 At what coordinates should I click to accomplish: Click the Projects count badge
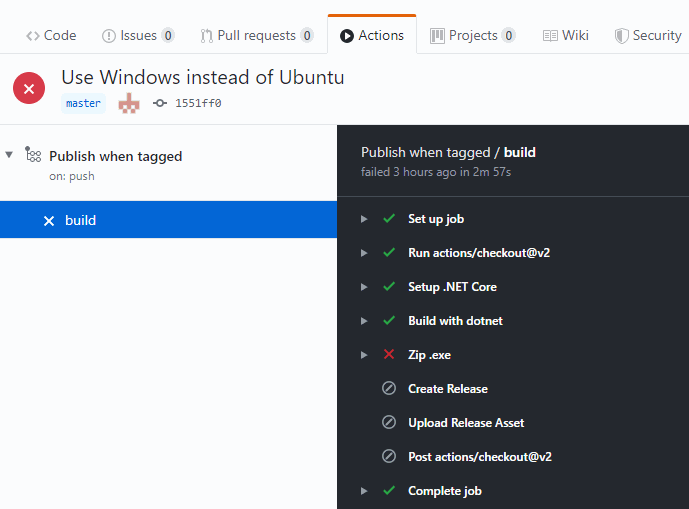click(509, 35)
